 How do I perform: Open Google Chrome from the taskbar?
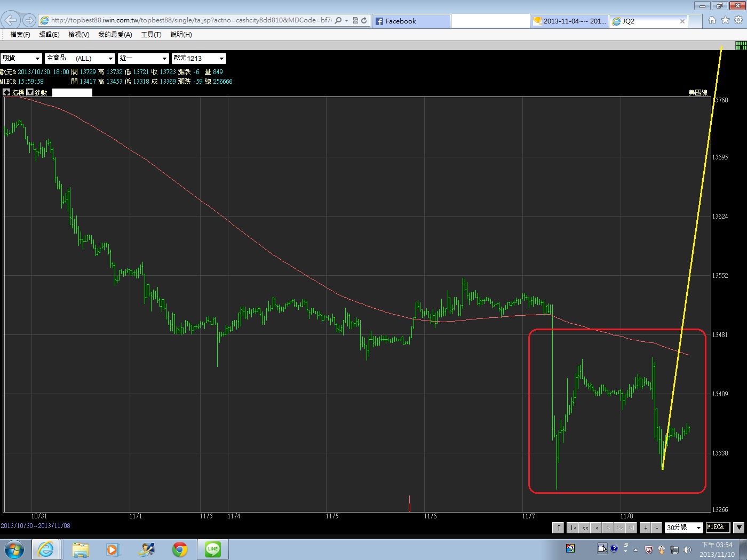coord(180,549)
